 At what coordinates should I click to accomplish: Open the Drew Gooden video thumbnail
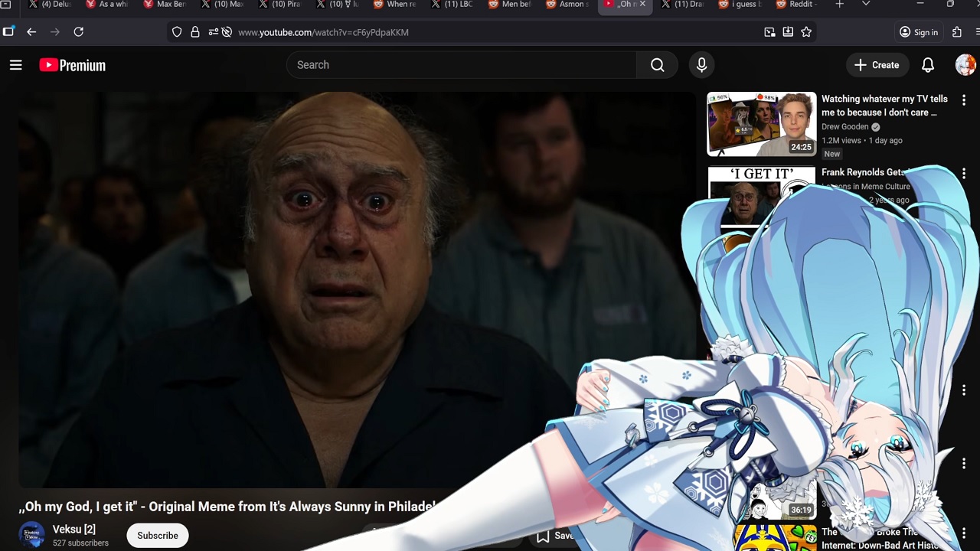[x=761, y=124]
